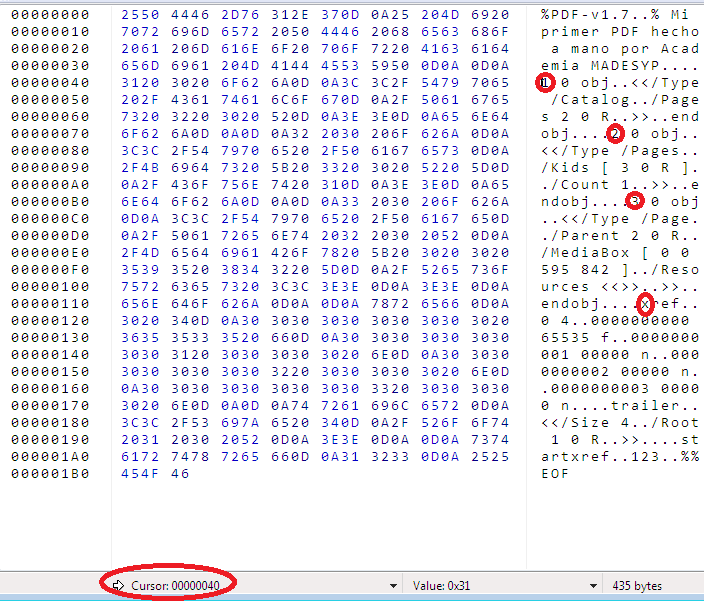
Task: Click ASCII text 'emia MADESYP....'
Action: point(620,66)
